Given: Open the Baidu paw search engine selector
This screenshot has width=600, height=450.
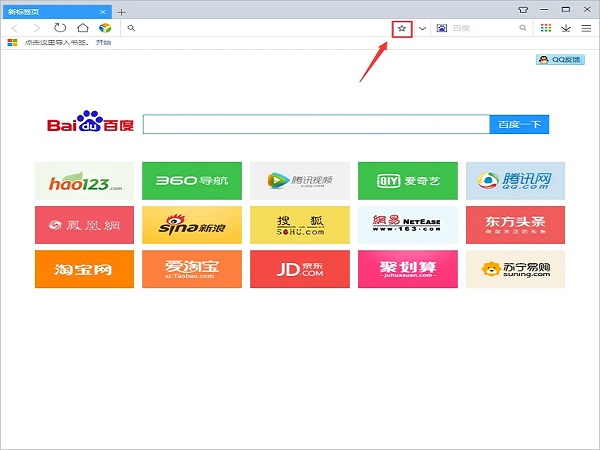Looking at the screenshot, I should [x=442, y=28].
